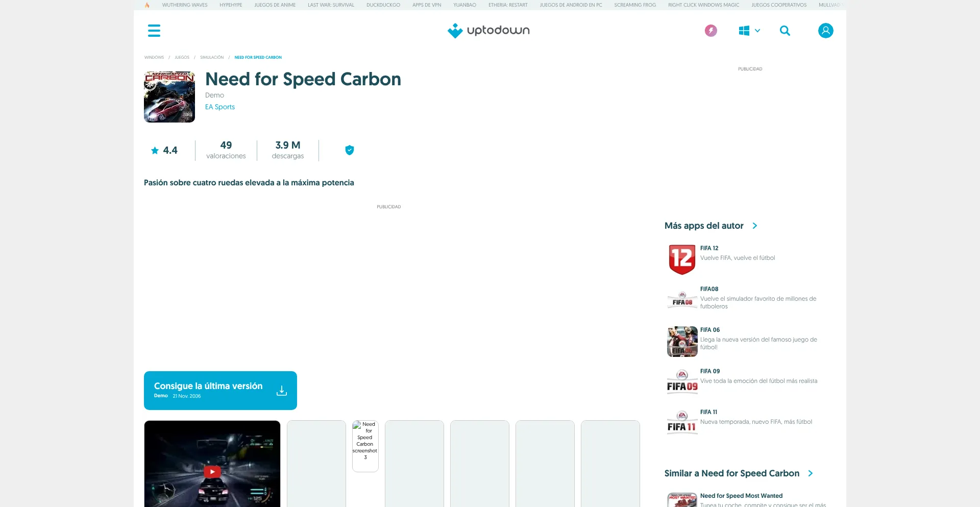Open the FIFA08 app icon

tap(682, 301)
